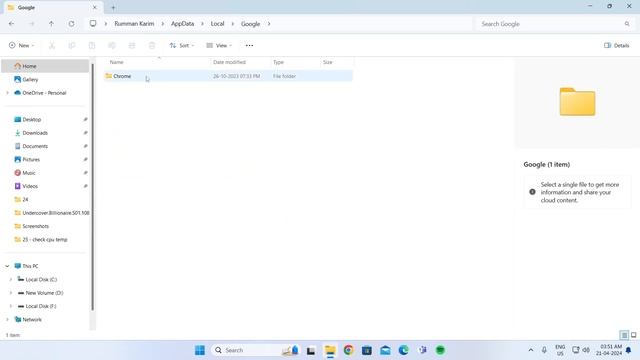Open the folder named 24 in sidebar

25,200
